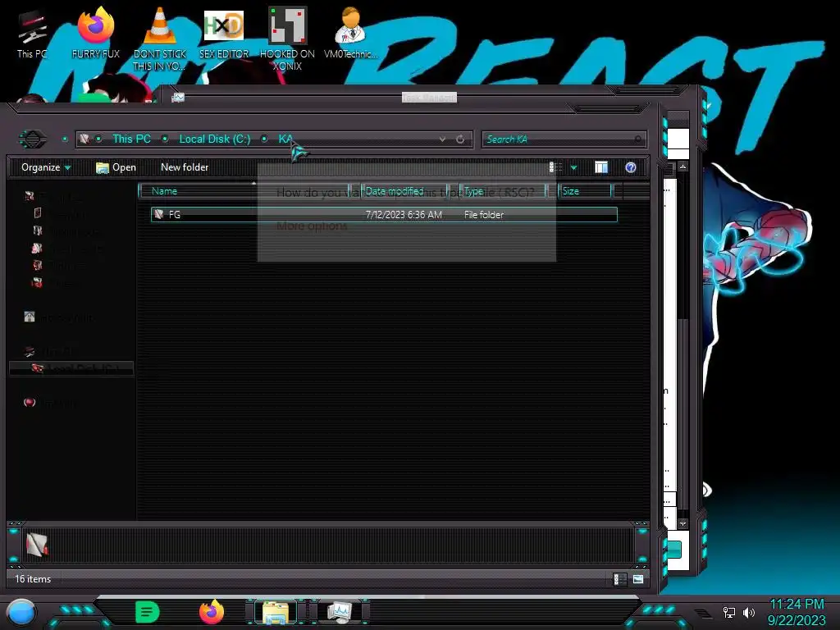Toggle the preview pane button
This screenshot has width=840, height=630.
[601, 167]
